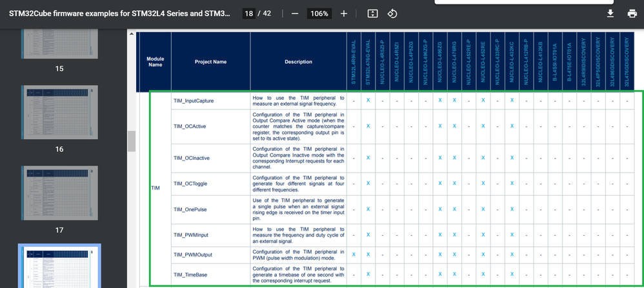Click the 32L476GDISCOVERY column header
This screenshot has height=288, width=644.
627,62
